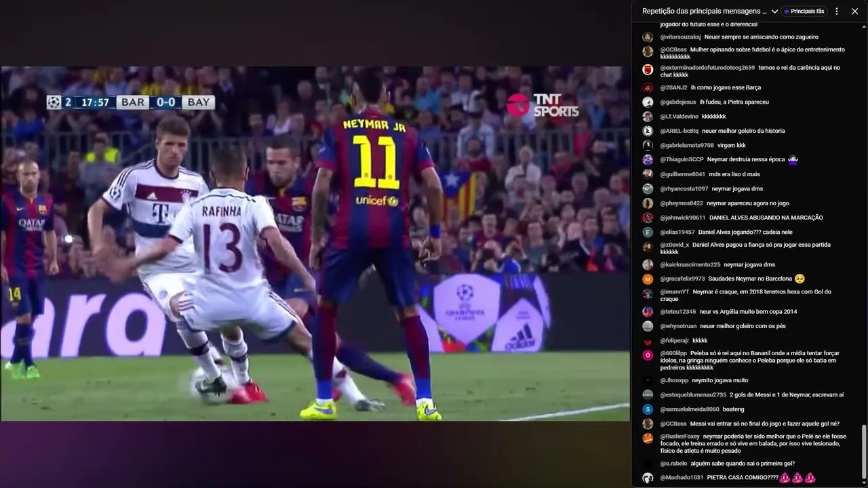Image resolution: width=868 pixels, height=488 pixels.
Task: Open @gabdejesus profile picture
Action: click(x=648, y=102)
